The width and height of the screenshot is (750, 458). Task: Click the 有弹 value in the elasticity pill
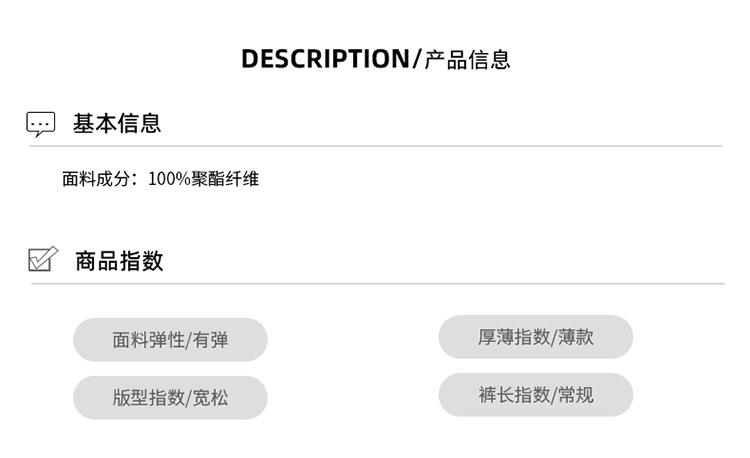click(x=211, y=340)
